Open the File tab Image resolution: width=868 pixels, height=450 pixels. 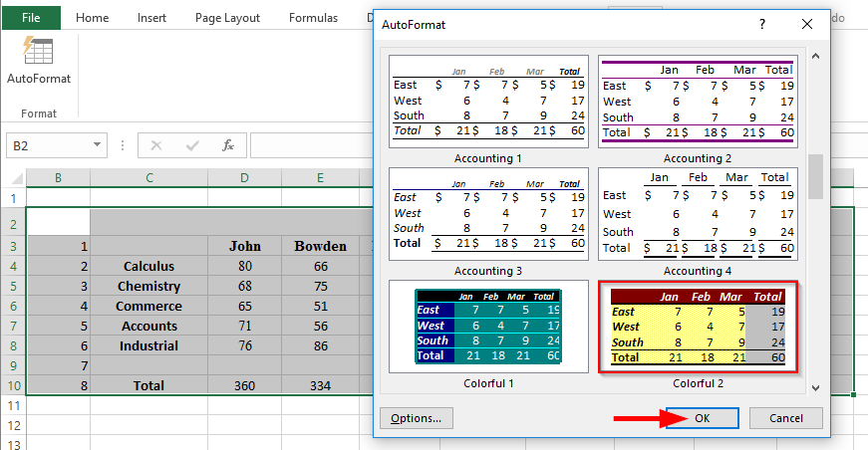[x=31, y=18]
